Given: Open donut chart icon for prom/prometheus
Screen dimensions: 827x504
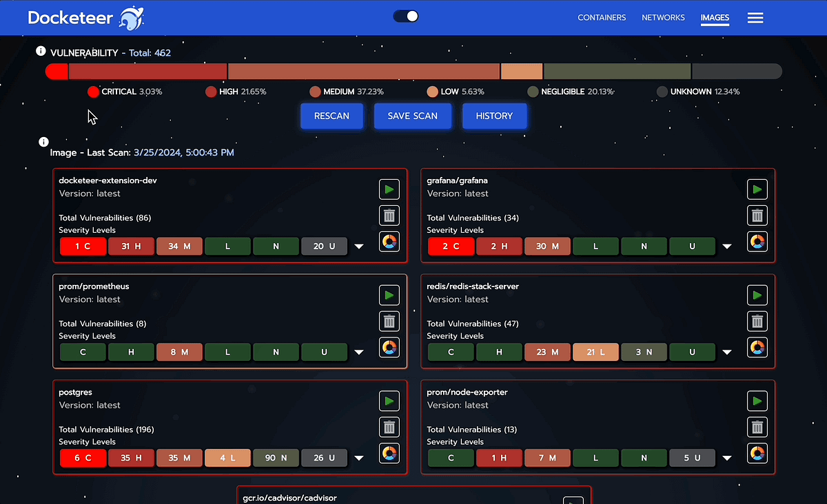Looking at the screenshot, I should 389,348.
